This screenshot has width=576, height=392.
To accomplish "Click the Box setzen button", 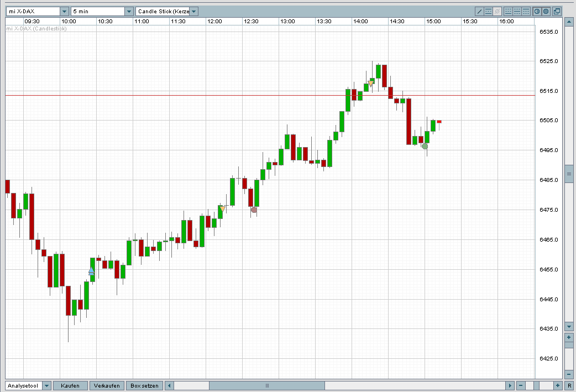I will [144, 386].
